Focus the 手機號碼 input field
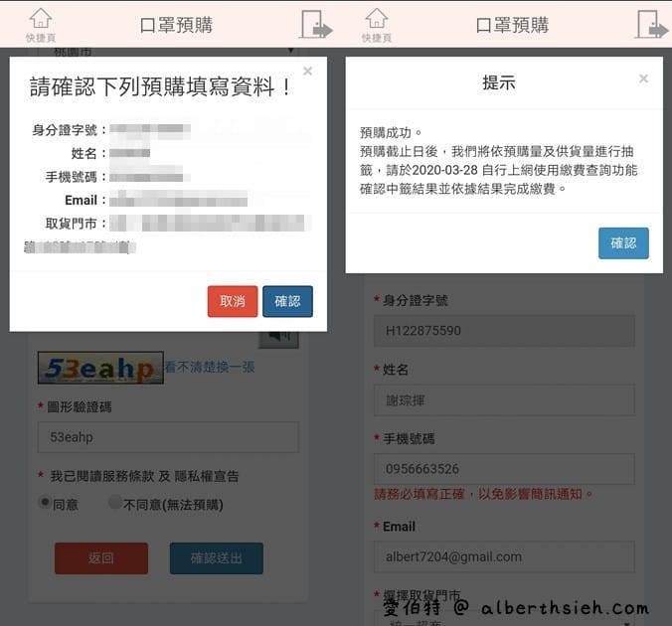Viewport: 672px width, 626px height. (504, 469)
